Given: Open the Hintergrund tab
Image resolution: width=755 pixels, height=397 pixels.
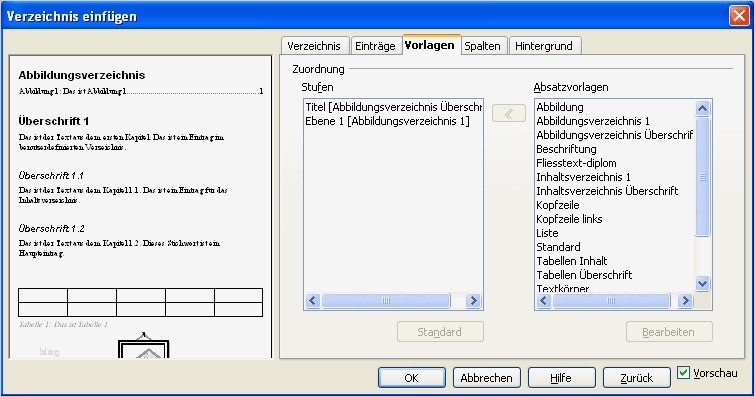Looking at the screenshot, I should pos(544,46).
